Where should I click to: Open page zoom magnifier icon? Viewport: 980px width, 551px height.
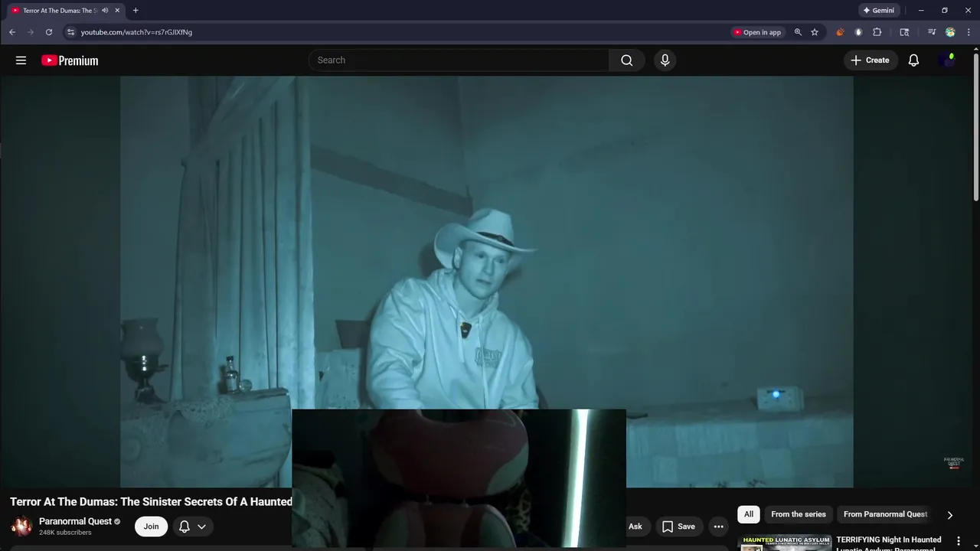[x=798, y=32]
